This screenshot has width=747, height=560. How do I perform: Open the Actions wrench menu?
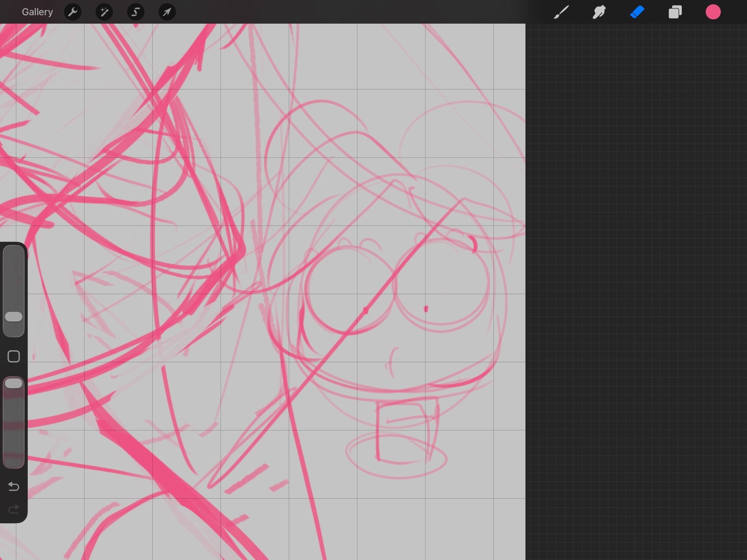point(73,12)
